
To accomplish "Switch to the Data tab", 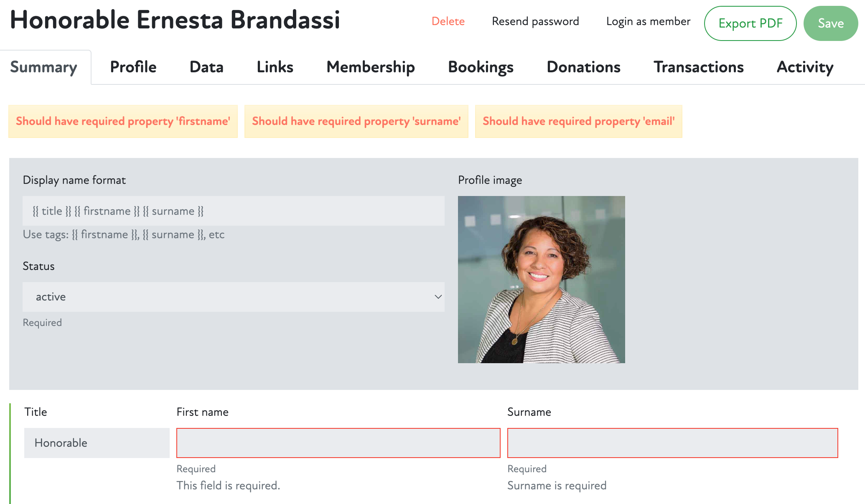I will click(x=206, y=67).
